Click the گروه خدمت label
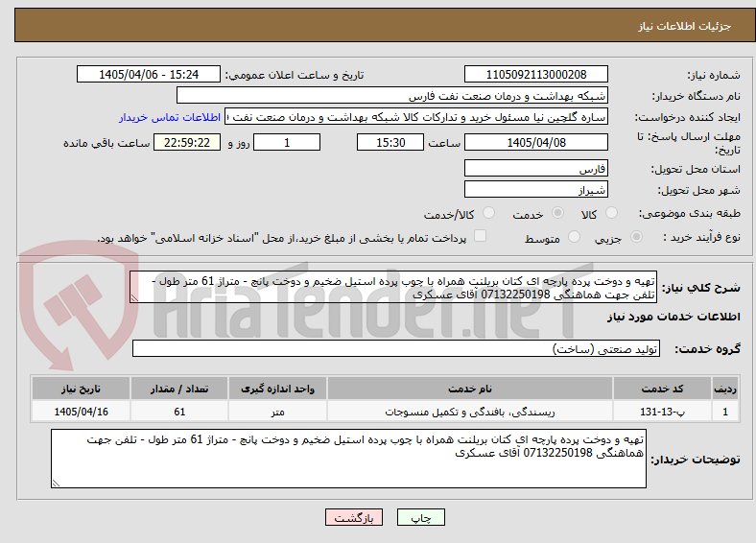 pyautogui.click(x=707, y=349)
